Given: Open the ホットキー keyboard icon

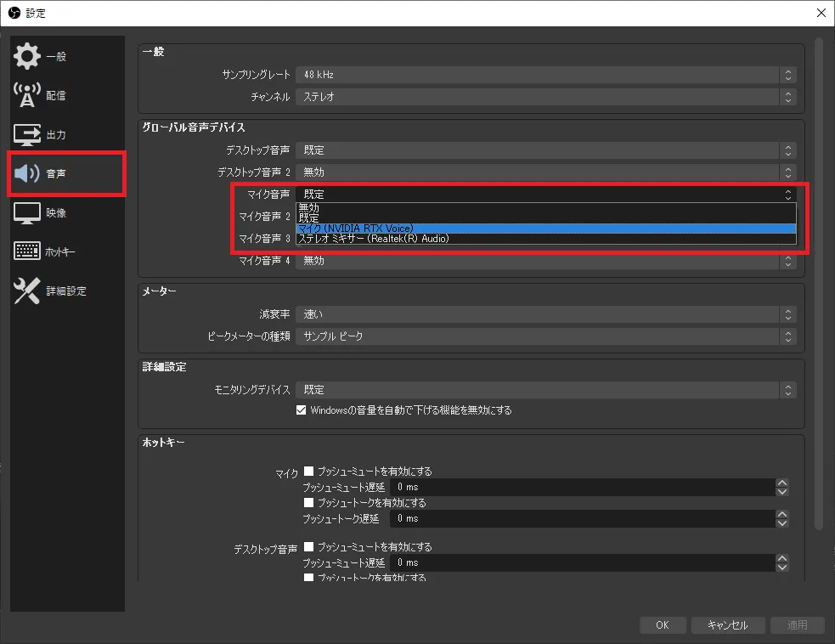Looking at the screenshot, I should click(26, 251).
